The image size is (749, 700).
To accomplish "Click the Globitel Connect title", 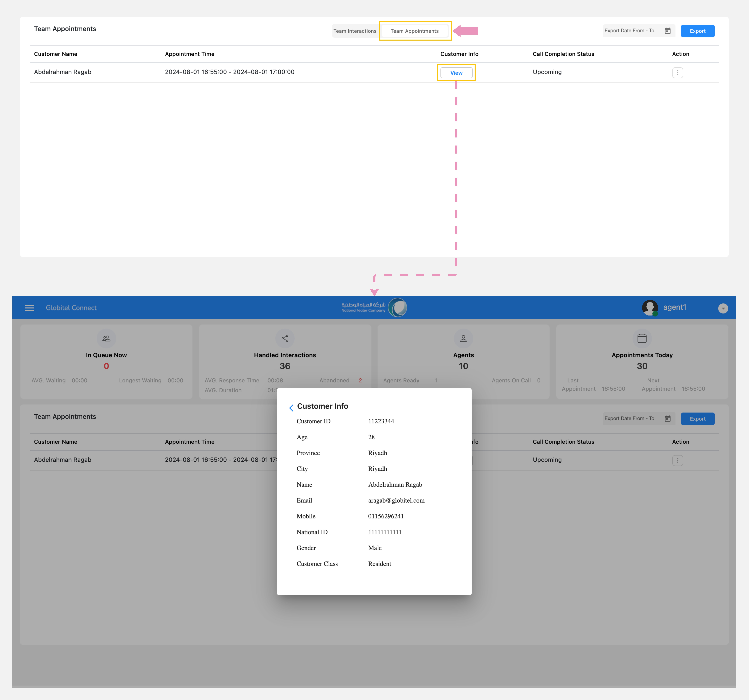I will 71,308.
